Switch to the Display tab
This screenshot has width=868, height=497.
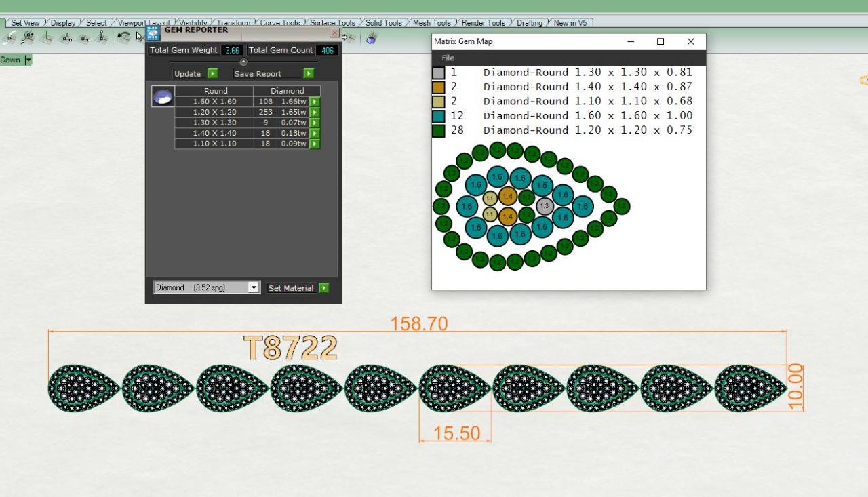tap(63, 23)
